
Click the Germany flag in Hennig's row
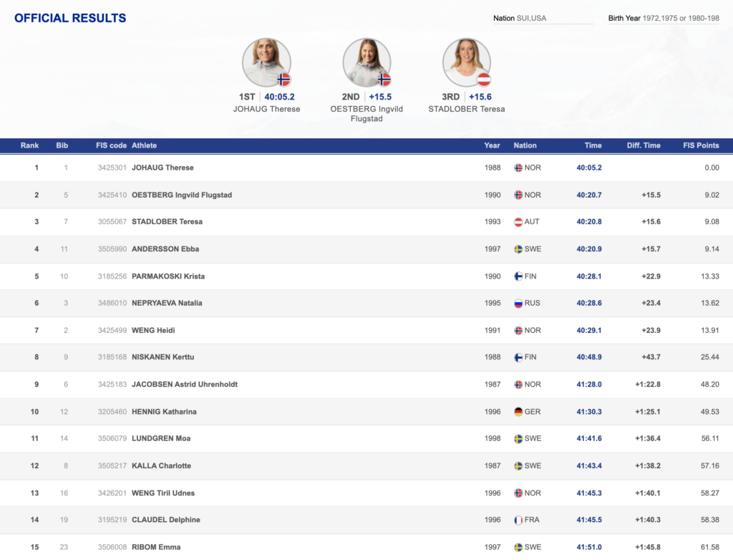point(518,412)
